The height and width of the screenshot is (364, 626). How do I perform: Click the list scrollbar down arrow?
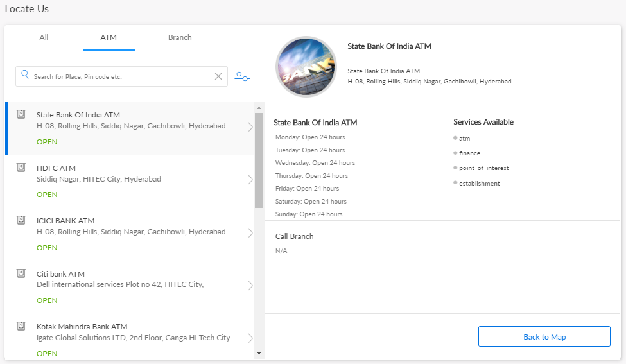pyautogui.click(x=259, y=353)
